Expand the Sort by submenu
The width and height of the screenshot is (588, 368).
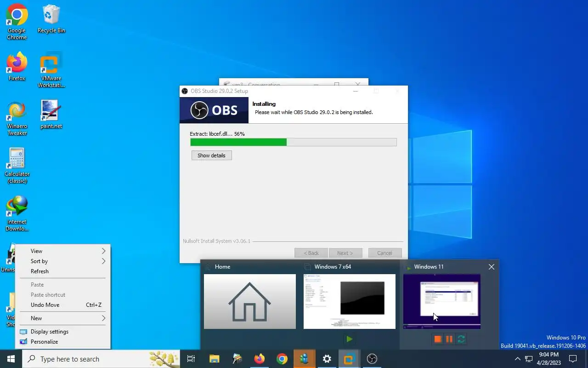pyautogui.click(x=63, y=261)
